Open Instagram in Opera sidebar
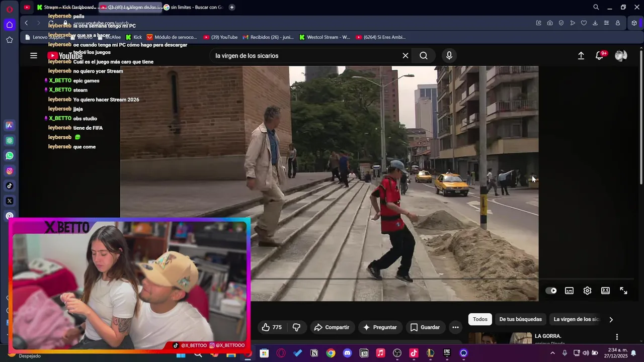644x362 pixels. (10, 171)
